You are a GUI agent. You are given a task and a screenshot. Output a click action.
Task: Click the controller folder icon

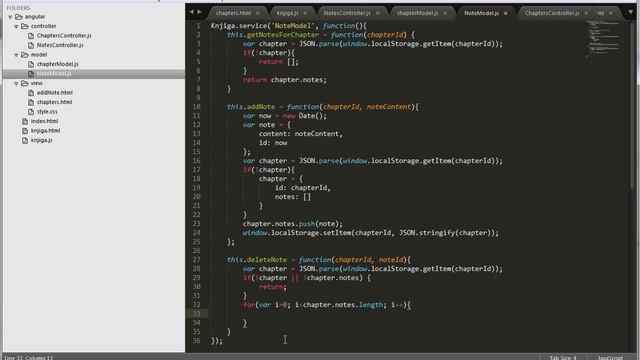pos(25,26)
